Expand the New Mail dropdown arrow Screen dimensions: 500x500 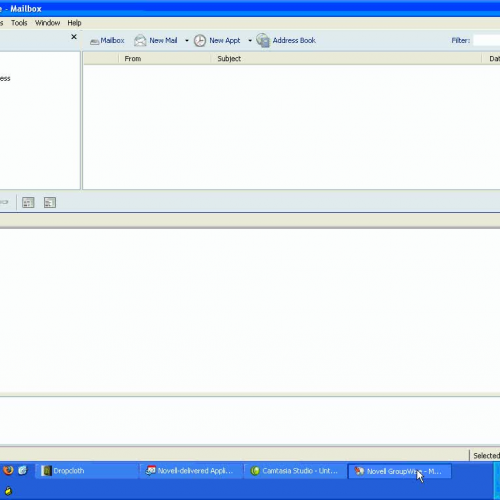point(187,41)
